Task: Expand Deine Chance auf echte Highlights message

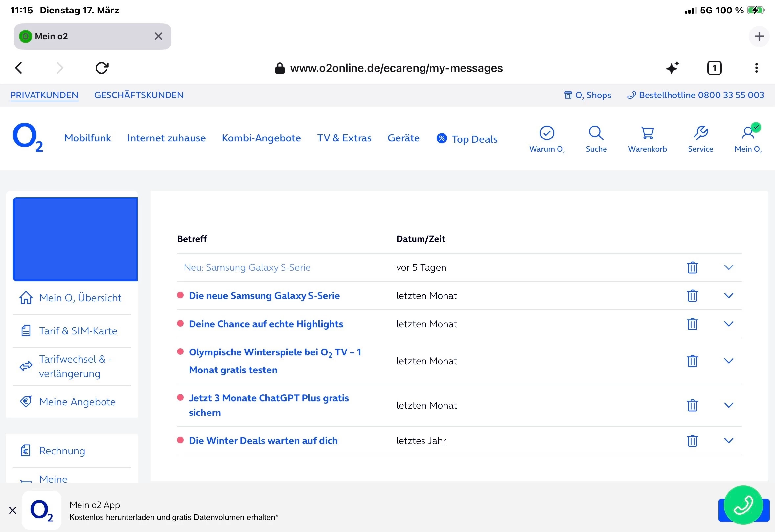Action: click(729, 324)
